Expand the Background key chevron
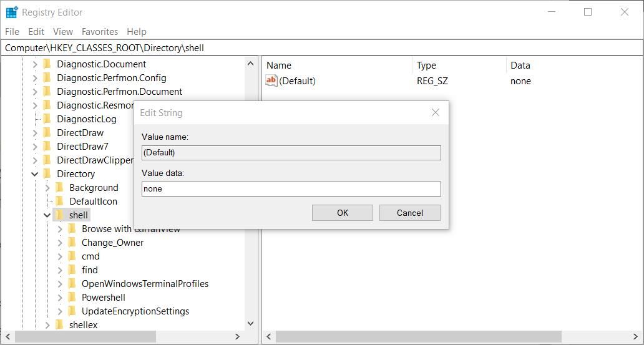 (x=47, y=188)
